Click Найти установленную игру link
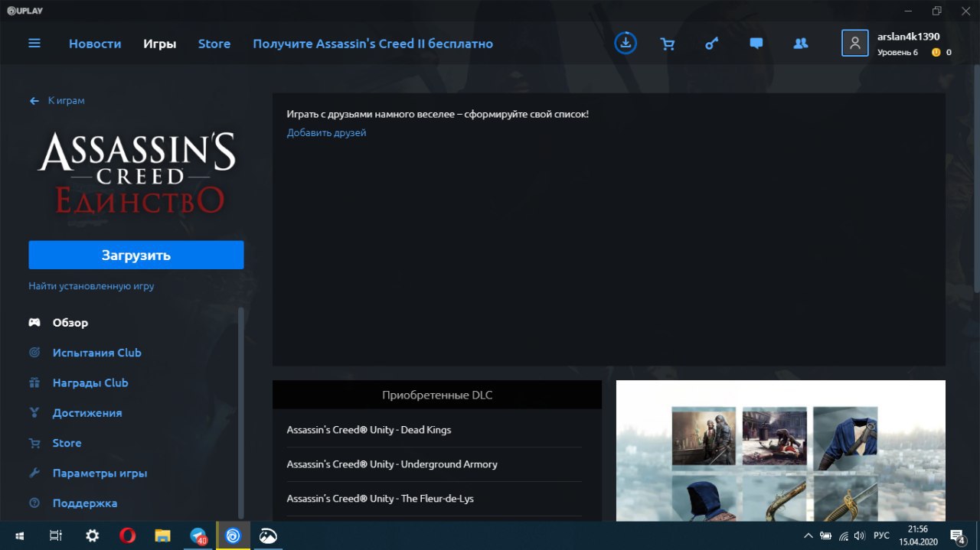This screenshot has height=550, width=980. click(x=92, y=286)
